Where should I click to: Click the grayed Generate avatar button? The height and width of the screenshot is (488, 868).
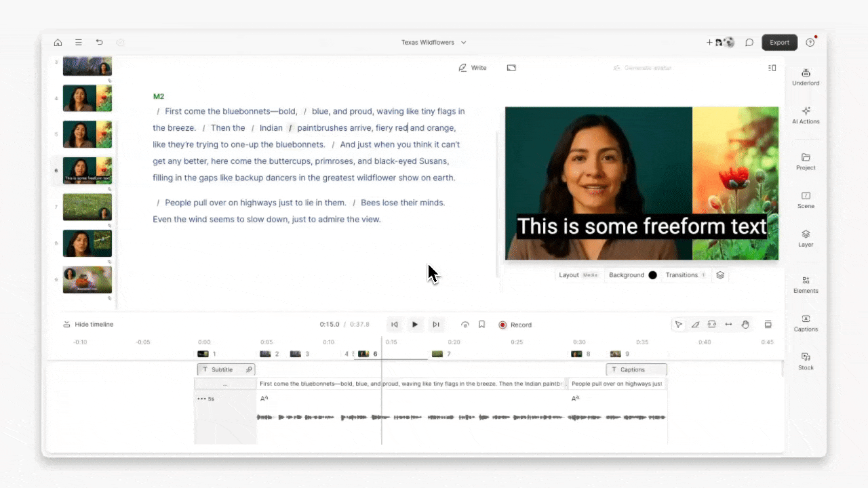click(642, 68)
